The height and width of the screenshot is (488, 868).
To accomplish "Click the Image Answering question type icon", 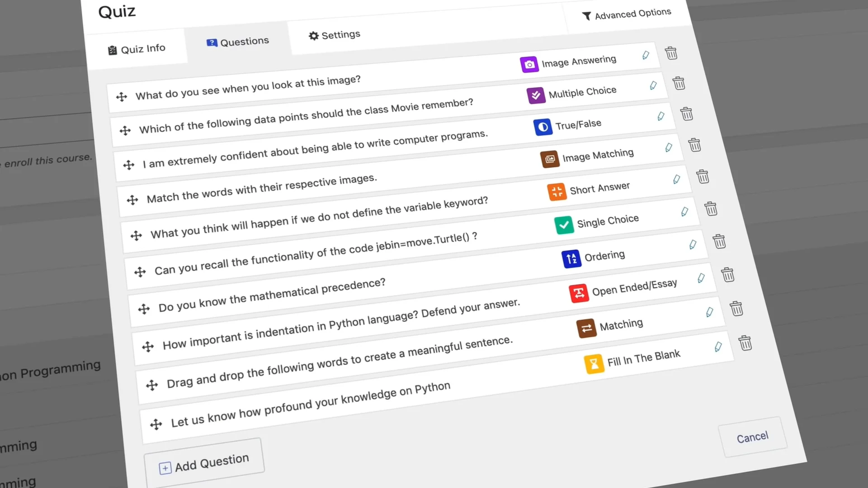I will (529, 64).
